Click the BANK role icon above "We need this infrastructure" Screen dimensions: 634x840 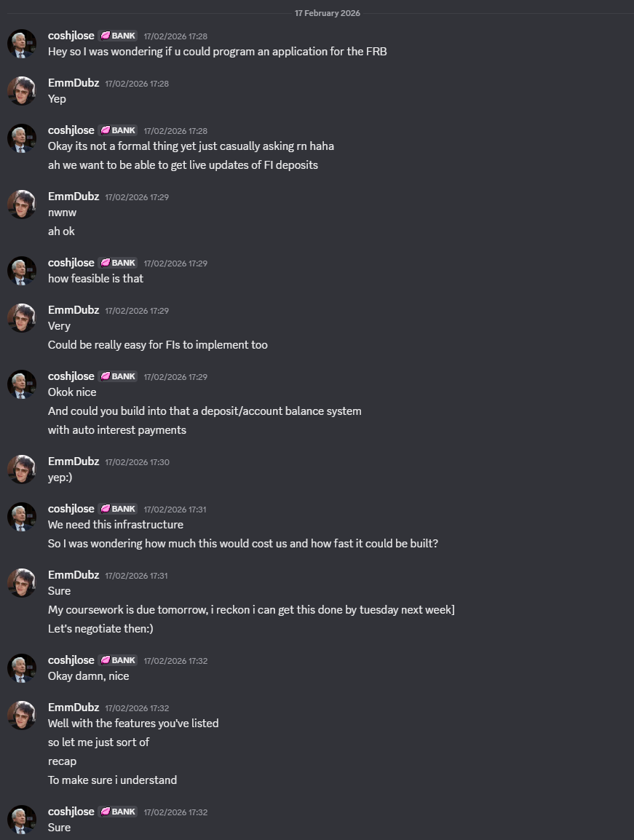(105, 509)
